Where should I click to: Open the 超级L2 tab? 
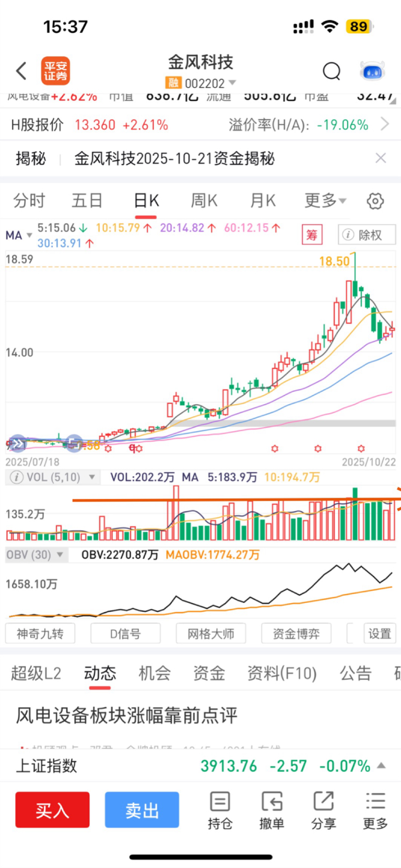click(x=36, y=673)
